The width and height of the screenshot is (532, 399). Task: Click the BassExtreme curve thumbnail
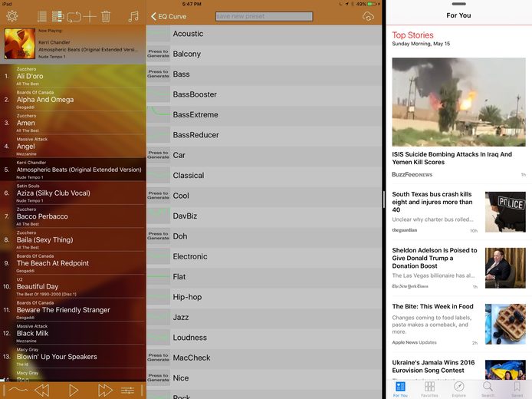coord(158,114)
